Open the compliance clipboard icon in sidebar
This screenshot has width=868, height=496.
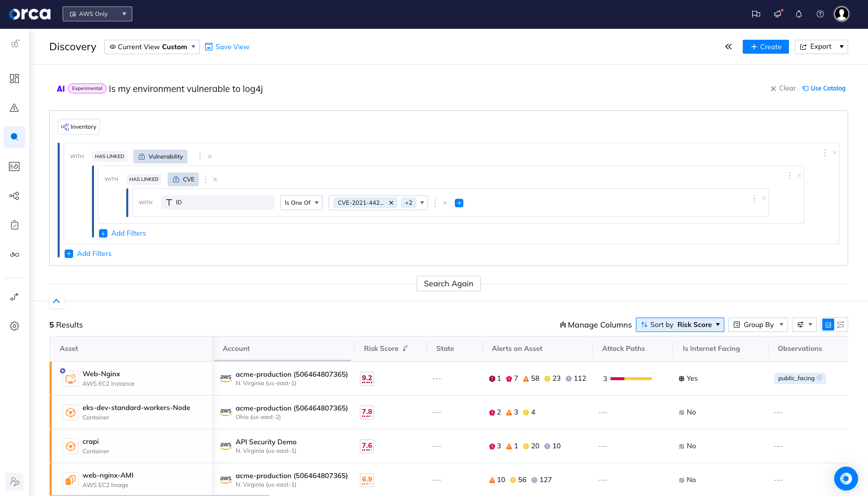pos(14,225)
